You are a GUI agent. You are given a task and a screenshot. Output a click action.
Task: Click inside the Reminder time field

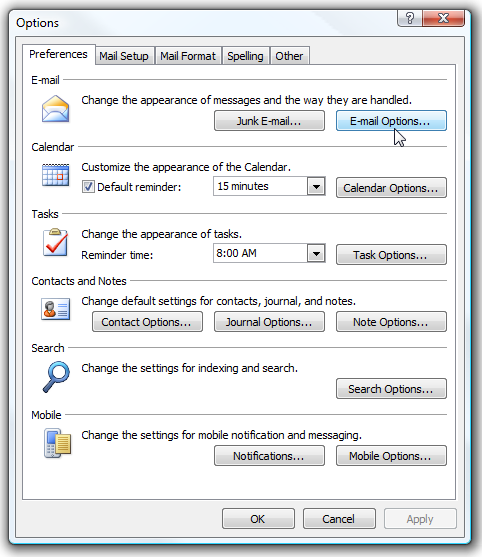(261, 253)
